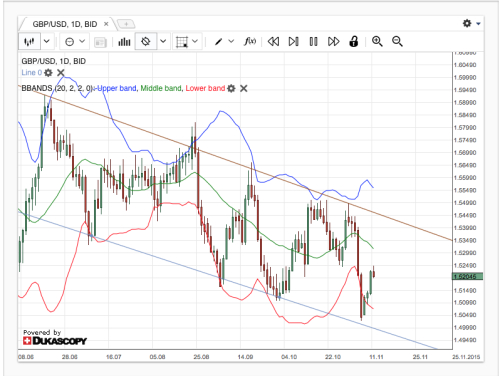Click the step forward button
The width and height of the screenshot is (500, 376).
pos(294,42)
